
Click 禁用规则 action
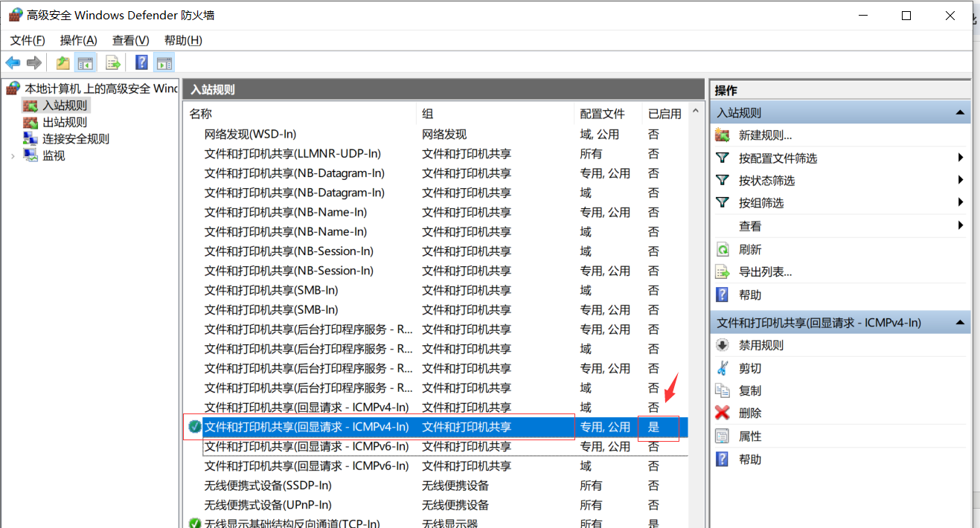pos(761,345)
